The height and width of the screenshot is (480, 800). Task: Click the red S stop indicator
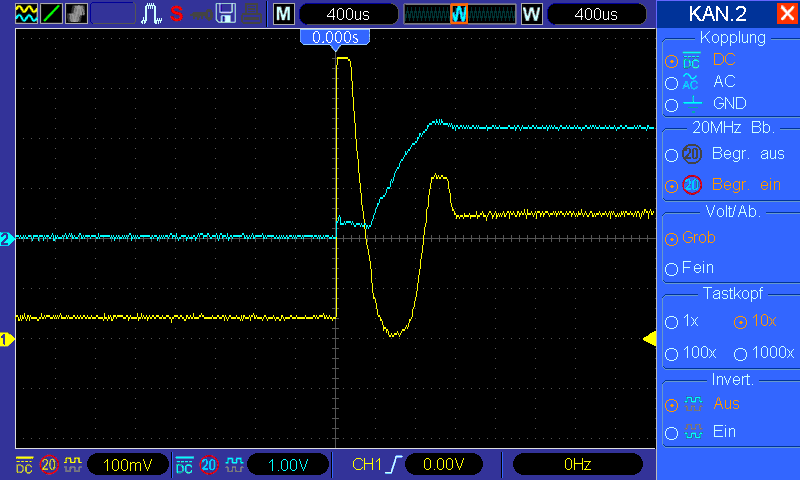[x=177, y=14]
